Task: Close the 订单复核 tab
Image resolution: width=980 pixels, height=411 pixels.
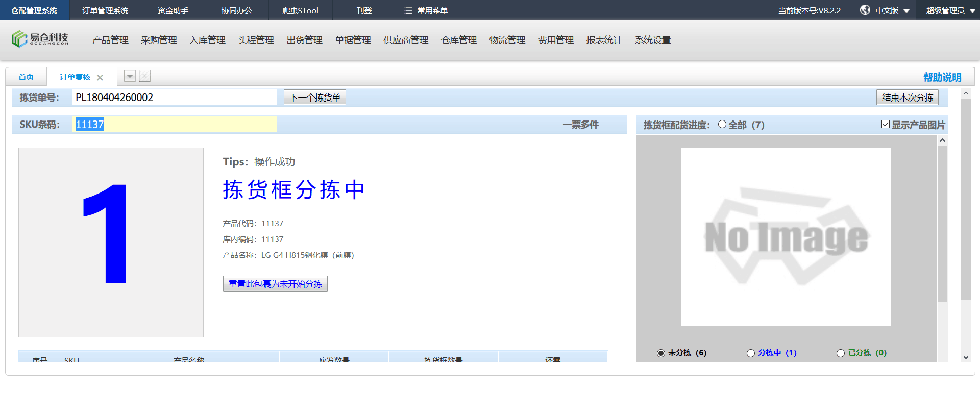Action: 100,78
